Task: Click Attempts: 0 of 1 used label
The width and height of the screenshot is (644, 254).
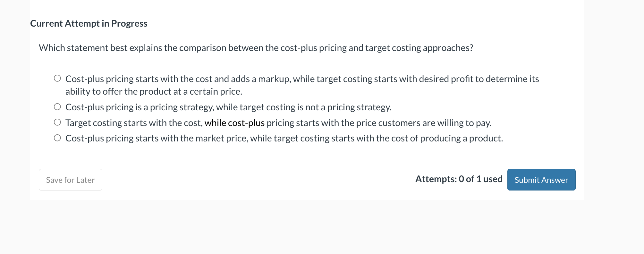Action: pos(459,179)
